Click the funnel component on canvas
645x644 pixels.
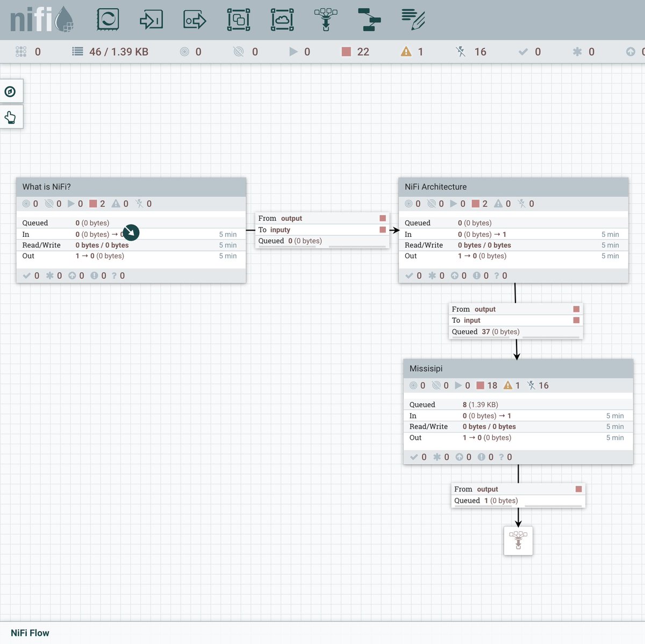coord(518,540)
